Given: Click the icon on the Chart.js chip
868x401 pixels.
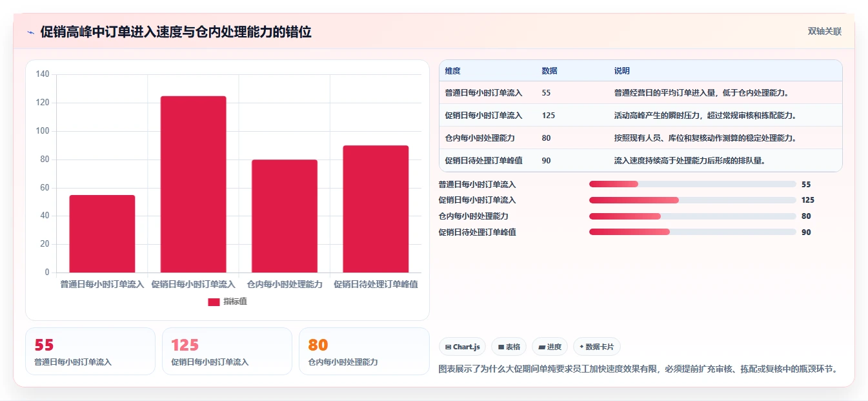Looking at the screenshot, I should point(448,347).
